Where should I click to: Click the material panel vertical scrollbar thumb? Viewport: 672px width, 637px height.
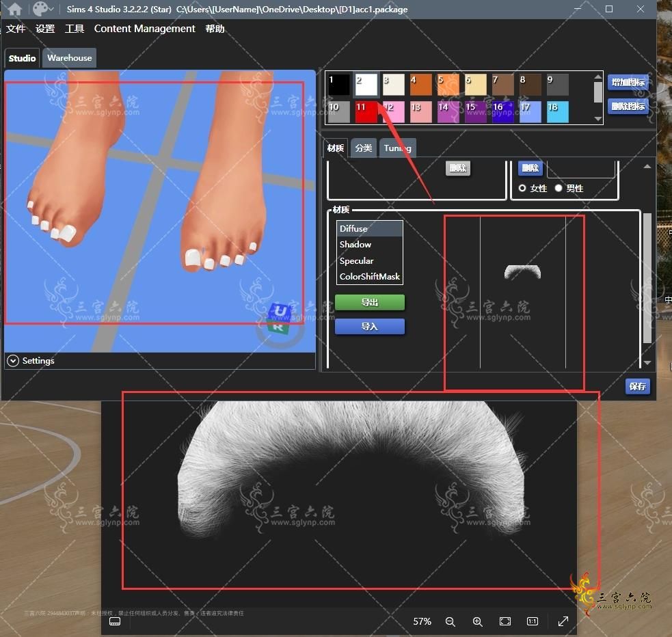tap(647, 278)
